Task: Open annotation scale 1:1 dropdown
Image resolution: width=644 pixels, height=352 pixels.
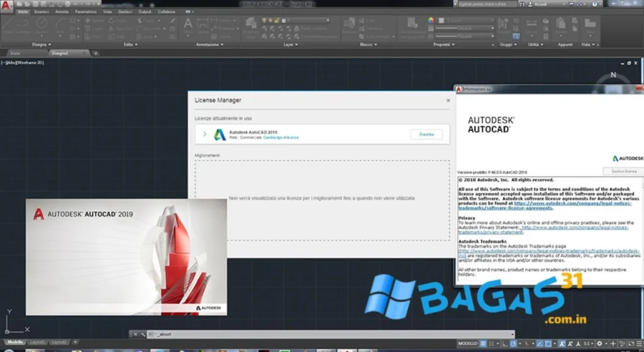Action: click(588, 343)
